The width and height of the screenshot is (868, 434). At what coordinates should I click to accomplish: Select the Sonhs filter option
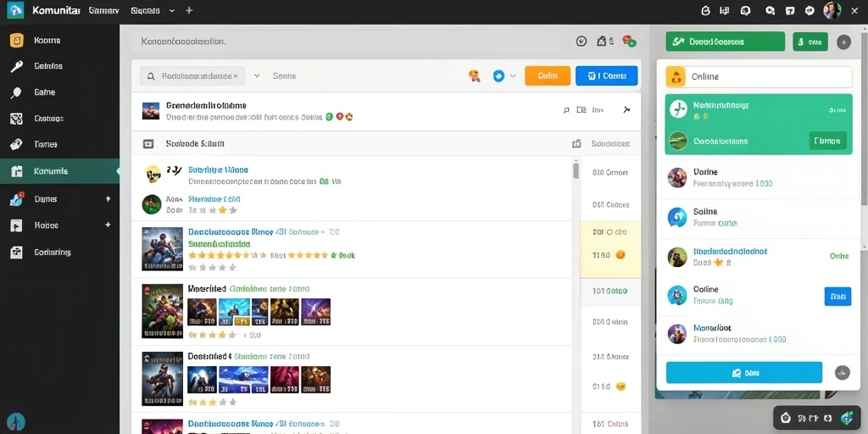pos(284,75)
